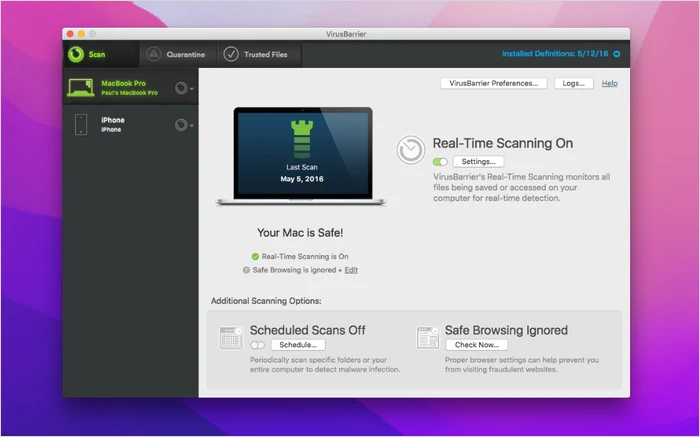Screen dimensions: 700x437
Task: Turn off the Real-Time Scanning switch
Action: [x=440, y=161]
